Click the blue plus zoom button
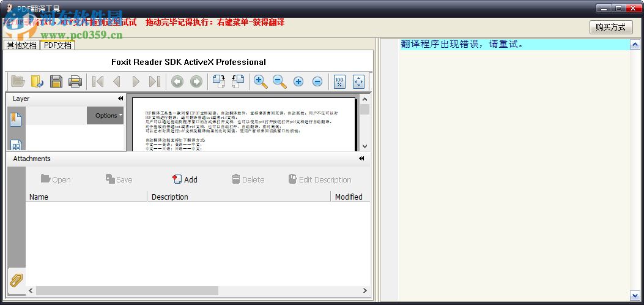This screenshot has height=305, width=644. click(298, 81)
